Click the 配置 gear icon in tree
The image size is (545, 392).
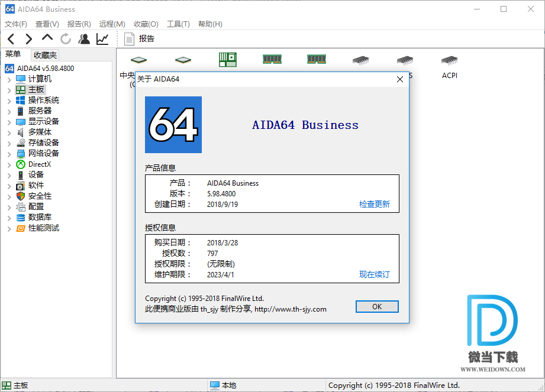click(21, 207)
